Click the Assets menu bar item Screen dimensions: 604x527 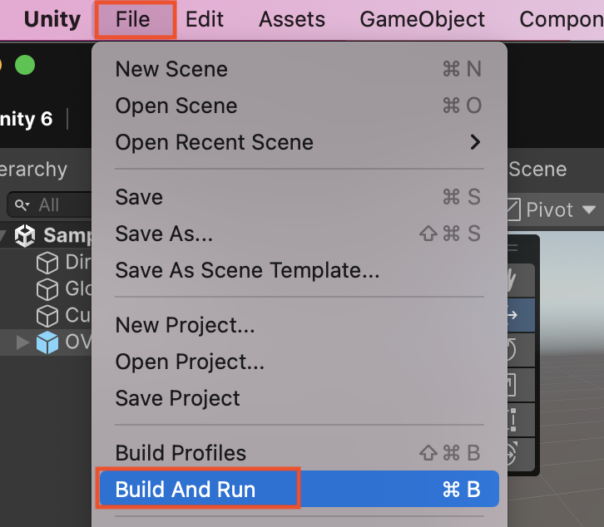coord(292,19)
